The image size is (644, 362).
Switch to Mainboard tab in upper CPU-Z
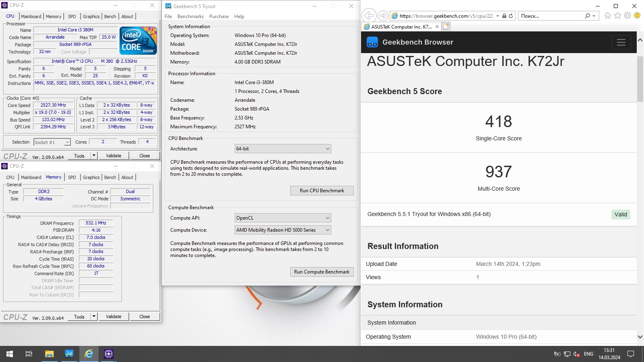pyautogui.click(x=31, y=16)
